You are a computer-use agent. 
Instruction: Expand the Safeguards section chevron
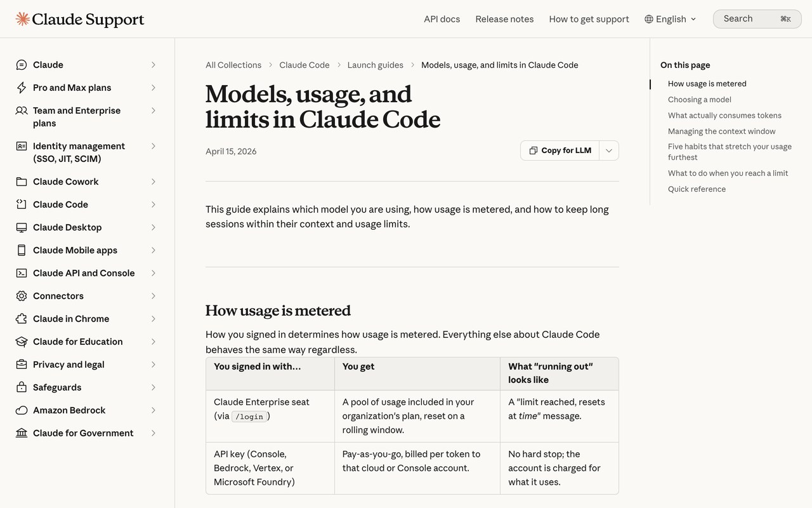tap(154, 387)
